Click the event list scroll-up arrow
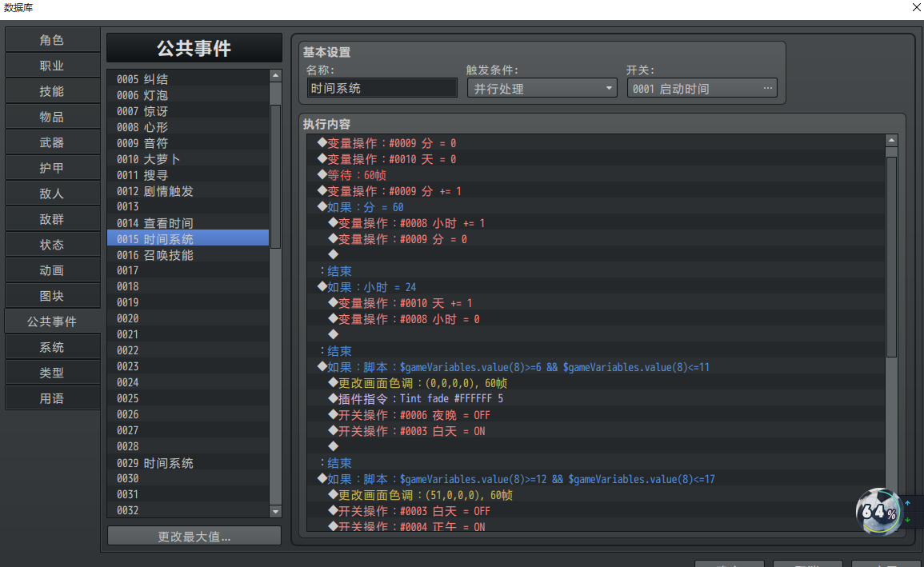Image resolution: width=924 pixels, height=567 pixels. coord(275,76)
